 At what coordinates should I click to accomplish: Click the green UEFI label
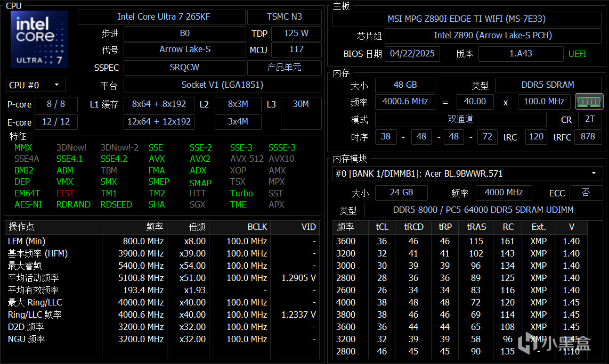[x=577, y=54]
